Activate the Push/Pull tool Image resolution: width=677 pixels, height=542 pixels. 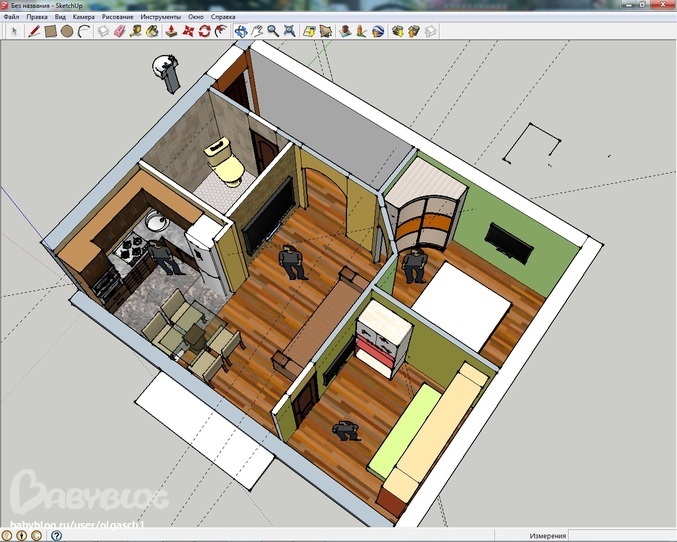pyautogui.click(x=172, y=31)
